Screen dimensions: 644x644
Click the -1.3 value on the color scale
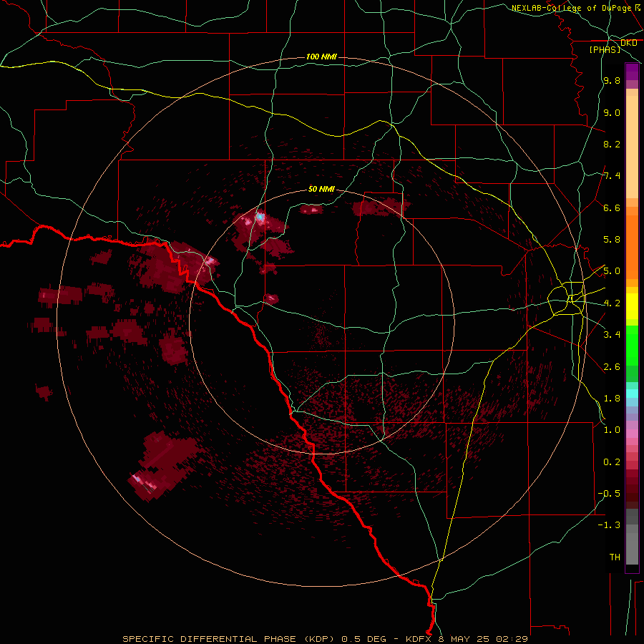609,525
